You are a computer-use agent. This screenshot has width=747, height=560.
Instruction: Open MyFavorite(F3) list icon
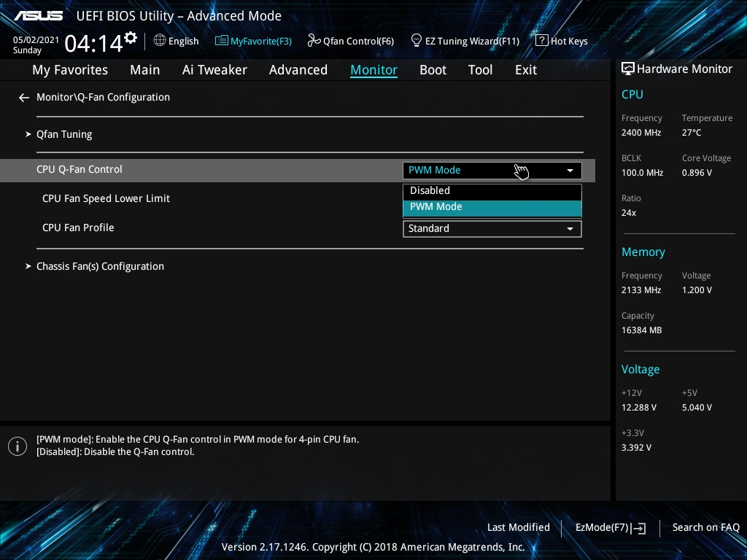point(221,41)
